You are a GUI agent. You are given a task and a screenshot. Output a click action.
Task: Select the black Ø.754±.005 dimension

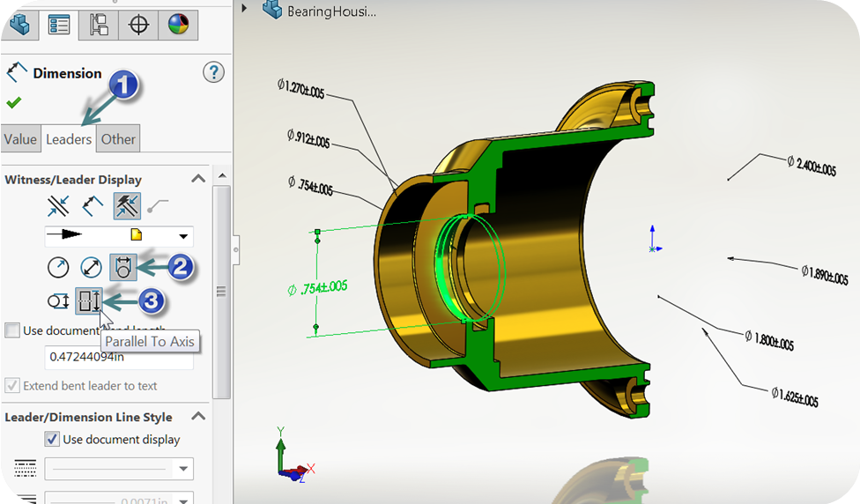click(310, 186)
